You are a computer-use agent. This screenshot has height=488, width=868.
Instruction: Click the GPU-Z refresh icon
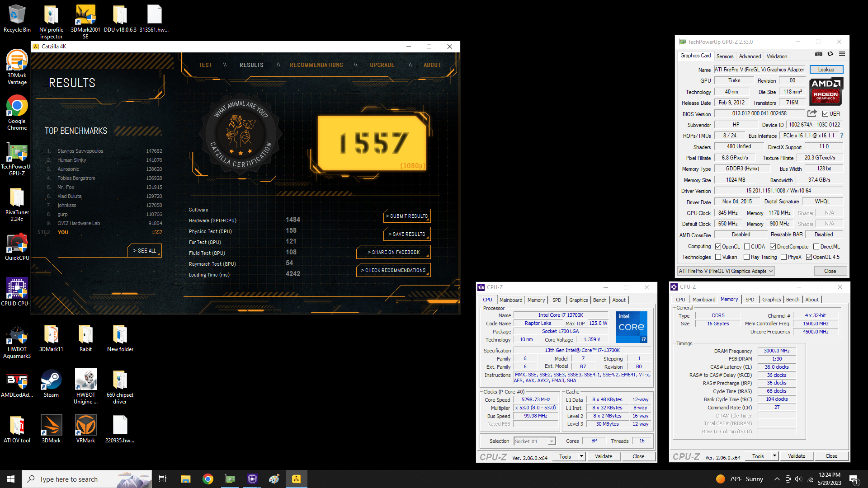(x=830, y=54)
